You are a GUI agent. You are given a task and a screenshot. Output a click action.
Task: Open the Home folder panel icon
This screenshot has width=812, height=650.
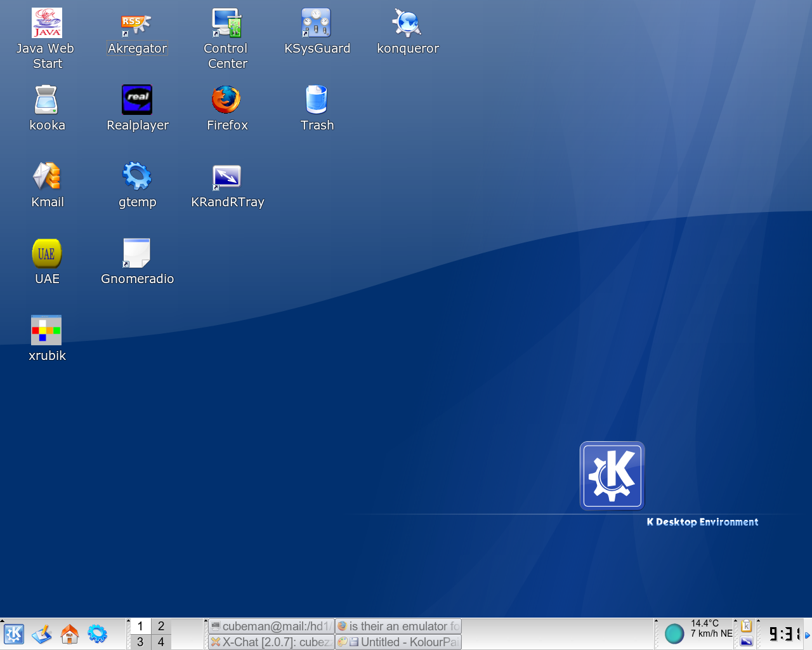(70, 634)
